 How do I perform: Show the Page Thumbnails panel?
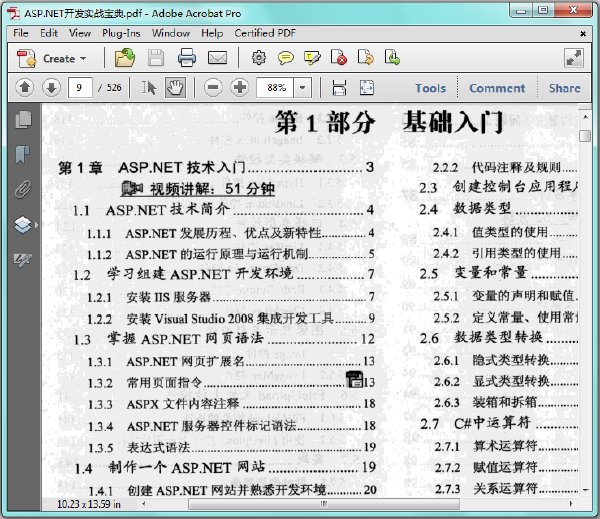pos(23,119)
